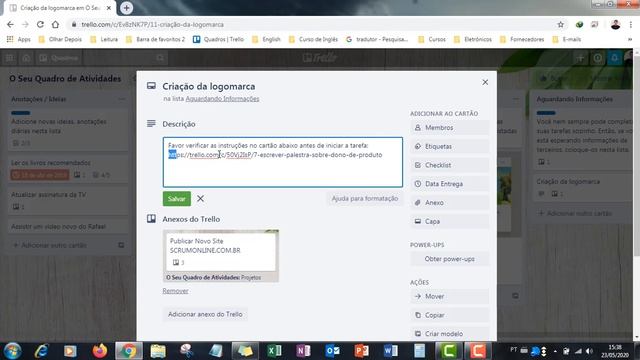Click the volume icon in system tray
640x360 pixels.
[x=589, y=351]
